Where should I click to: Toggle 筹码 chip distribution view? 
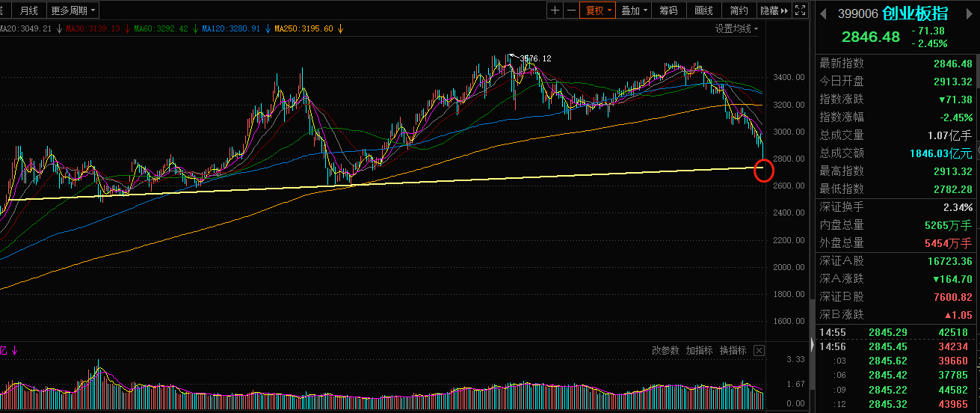tap(668, 10)
